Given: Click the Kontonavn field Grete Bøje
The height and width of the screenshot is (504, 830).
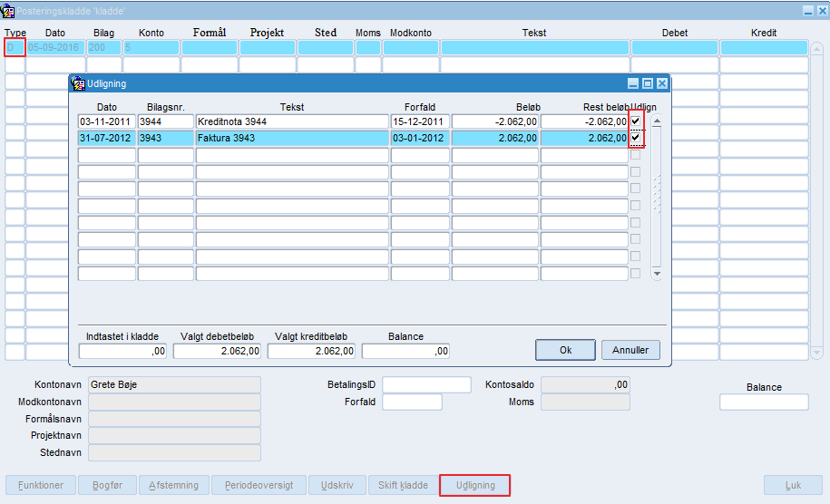Looking at the screenshot, I should (174, 384).
